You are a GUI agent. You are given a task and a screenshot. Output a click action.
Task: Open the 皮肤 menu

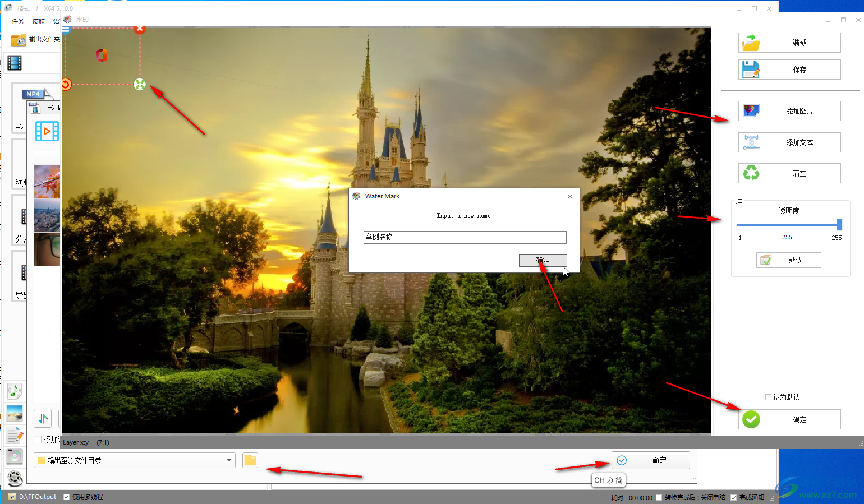click(39, 21)
